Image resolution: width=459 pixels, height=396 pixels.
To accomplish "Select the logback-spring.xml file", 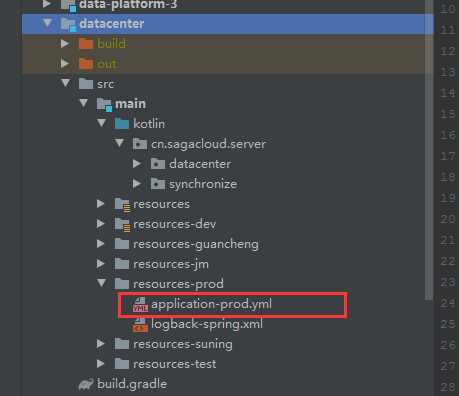I will point(207,324).
